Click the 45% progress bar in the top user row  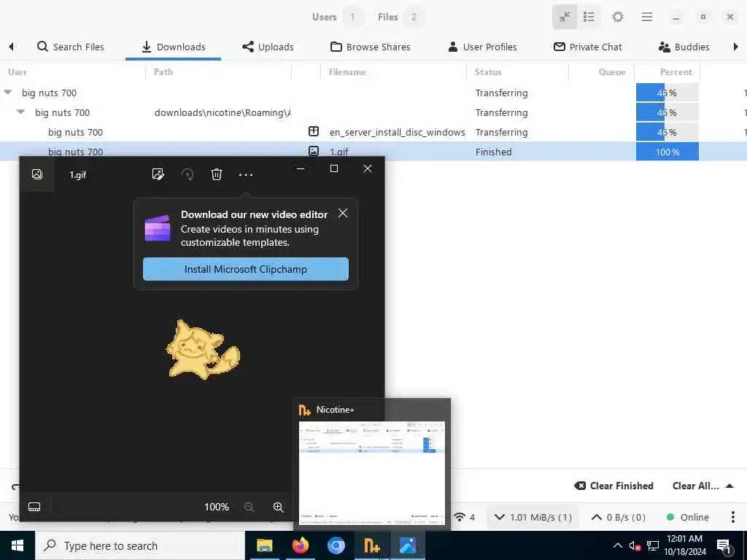point(667,93)
